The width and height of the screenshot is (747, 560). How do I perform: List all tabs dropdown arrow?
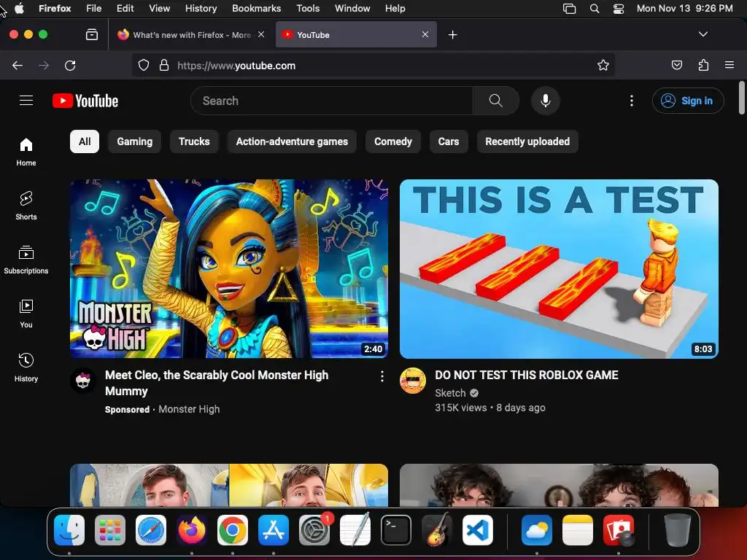tap(703, 34)
